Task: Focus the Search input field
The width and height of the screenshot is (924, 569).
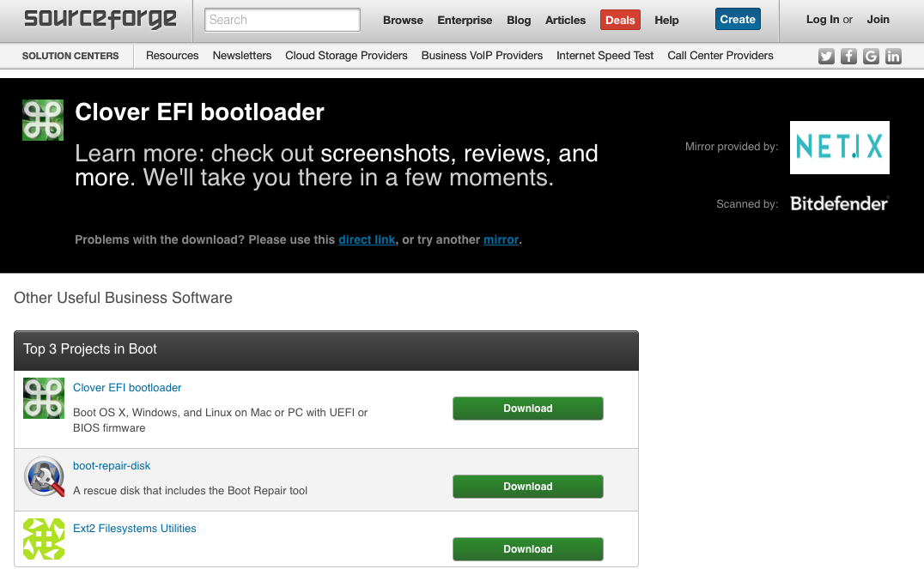Action: [x=283, y=20]
